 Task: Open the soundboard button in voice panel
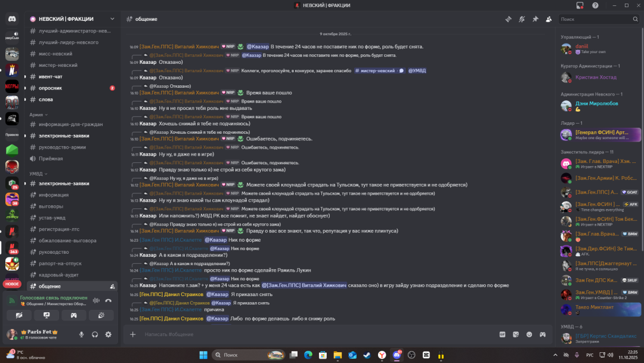click(101, 315)
